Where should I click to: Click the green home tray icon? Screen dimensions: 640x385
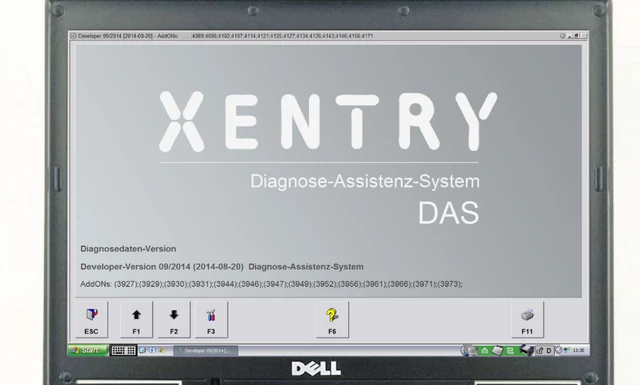point(484,351)
